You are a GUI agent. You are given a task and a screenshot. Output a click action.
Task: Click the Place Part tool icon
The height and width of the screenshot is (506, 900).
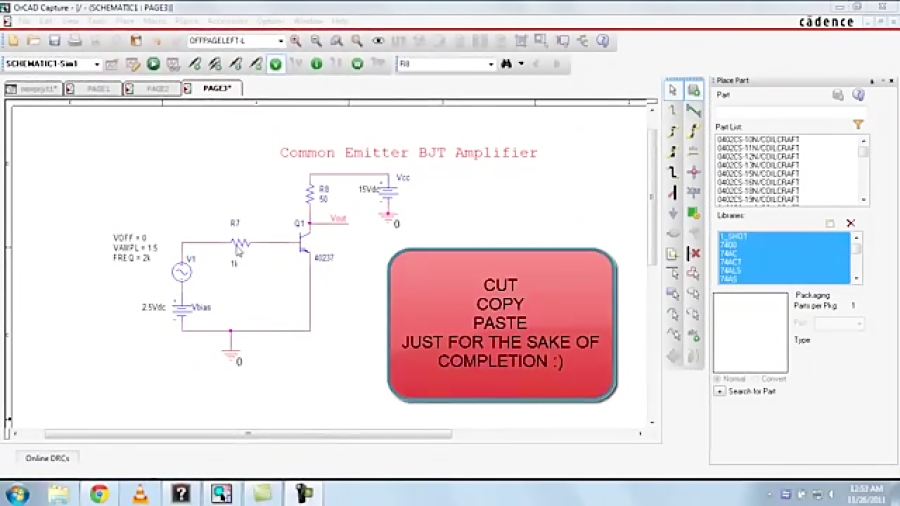tap(694, 90)
